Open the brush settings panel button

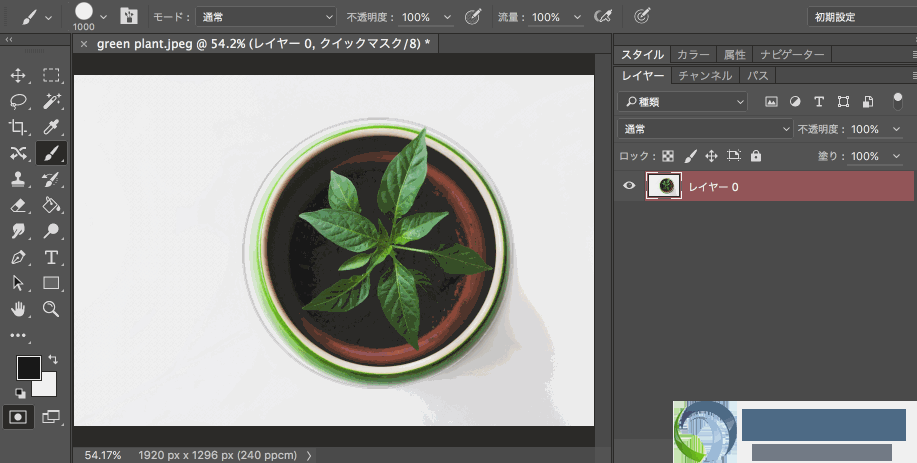(x=129, y=16)
